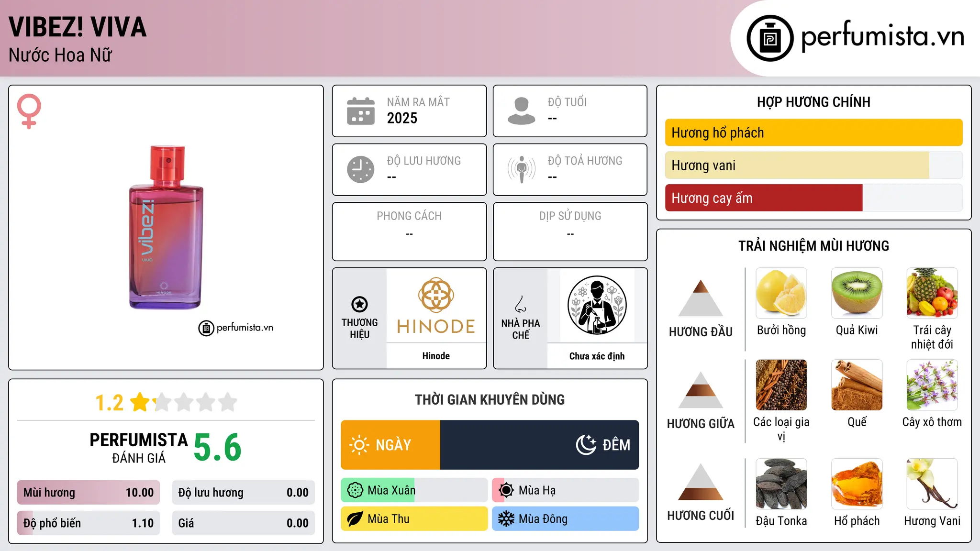Click the Hương vani accord bar
This screenshot has width=980, height=551.
tap(813, 165)
